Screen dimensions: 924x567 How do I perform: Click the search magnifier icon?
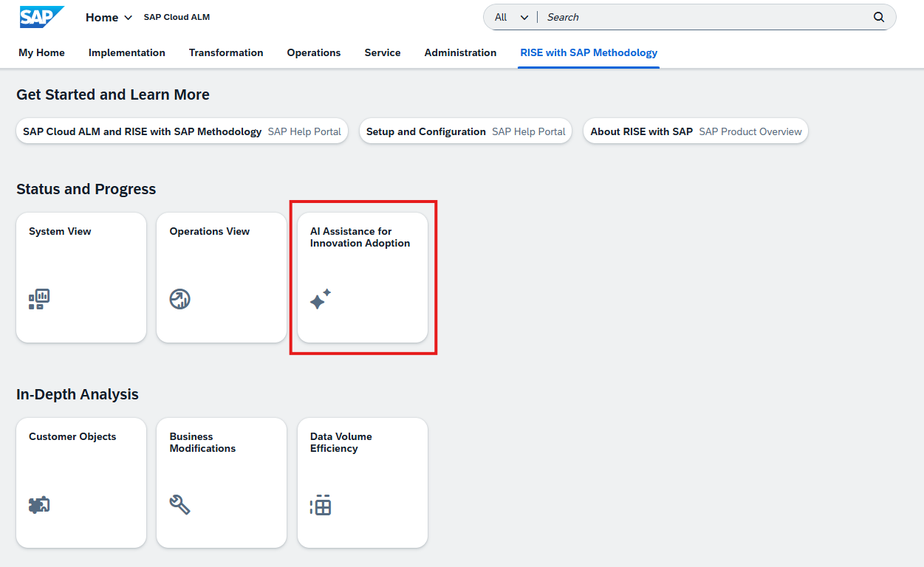pyautogui.click(x=879, y=17)
